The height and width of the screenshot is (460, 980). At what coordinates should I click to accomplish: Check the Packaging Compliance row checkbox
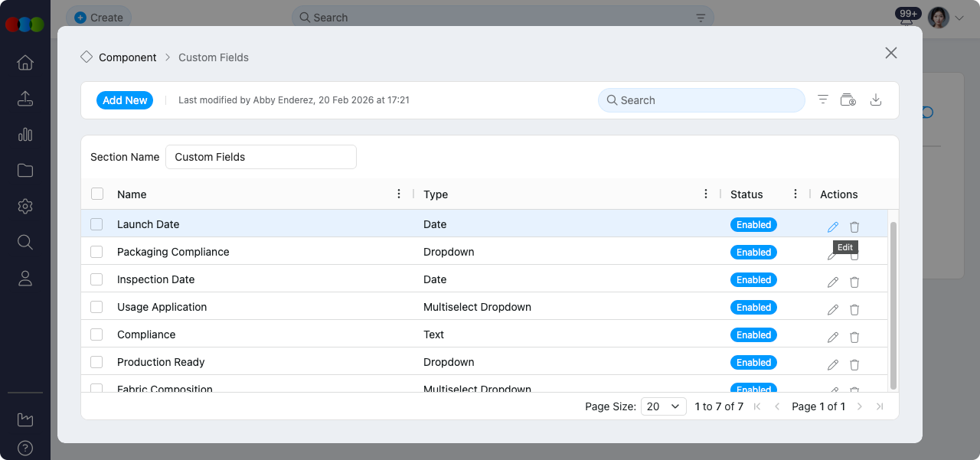click(96, 252)
